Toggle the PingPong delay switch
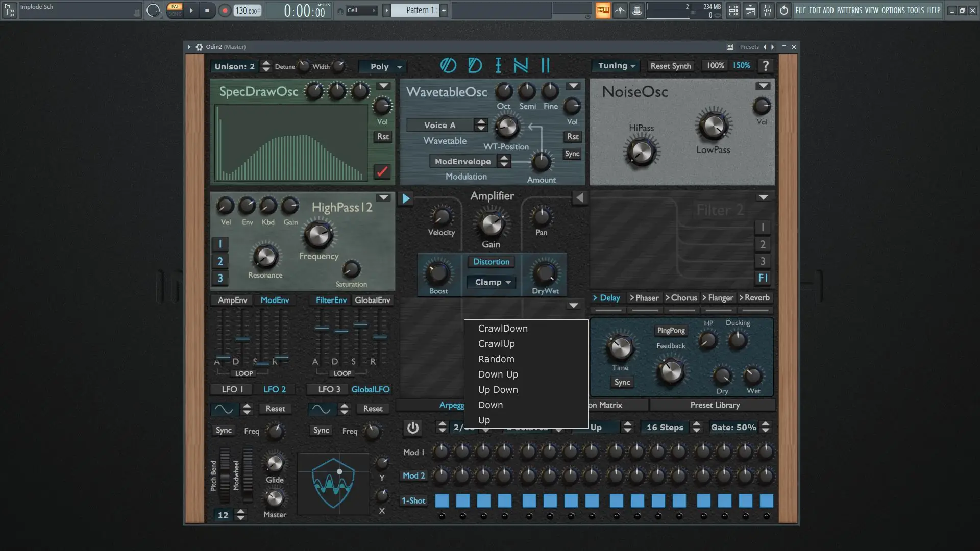The image size is (980, 551). coord(671,331)
